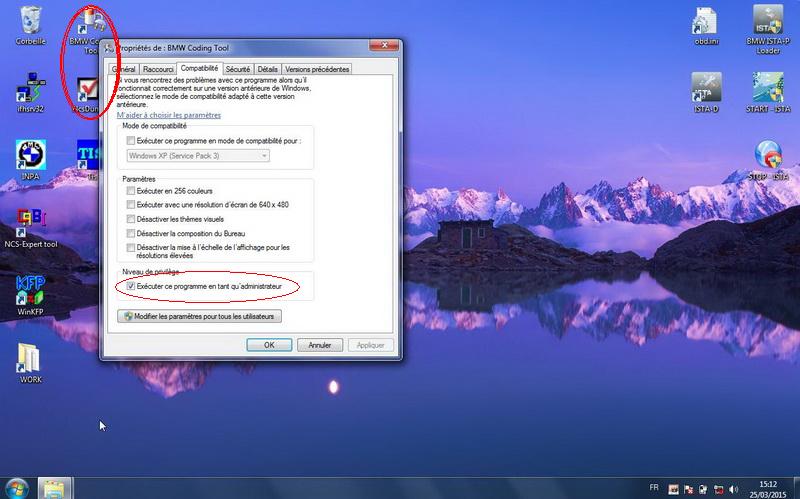Select the BMW ISTA-P Loader shortcut

768,29
